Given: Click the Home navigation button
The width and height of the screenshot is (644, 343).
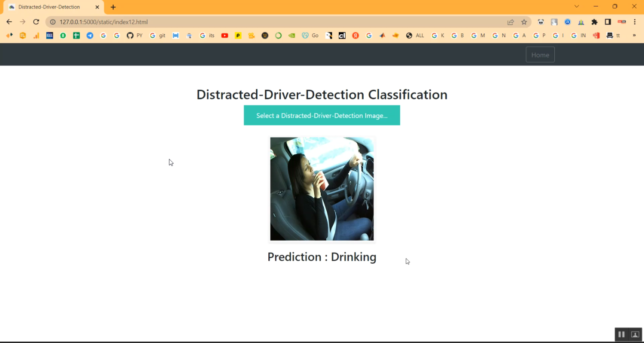Looking at the screenshot, I should [x=540, y=55].
